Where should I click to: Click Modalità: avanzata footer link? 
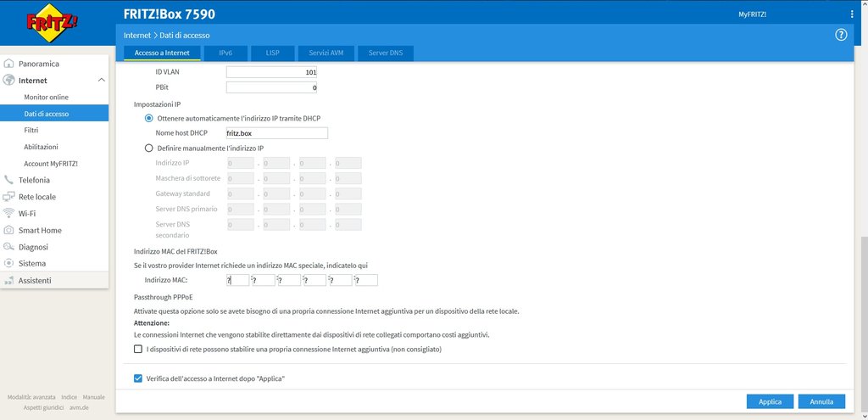pos(31,397)
